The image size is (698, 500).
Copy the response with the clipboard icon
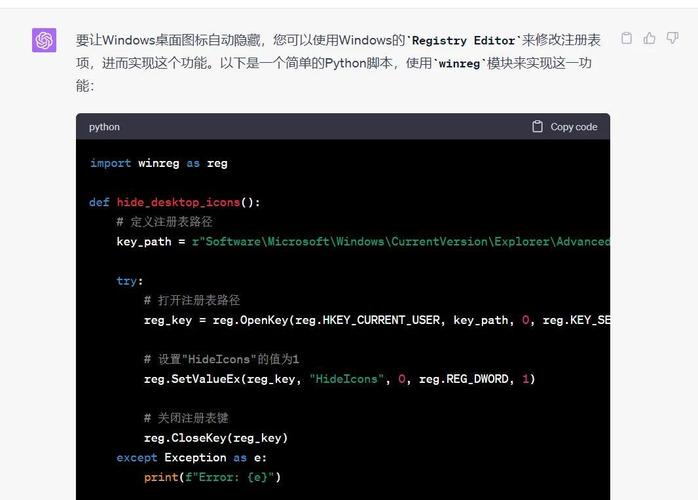626,39
